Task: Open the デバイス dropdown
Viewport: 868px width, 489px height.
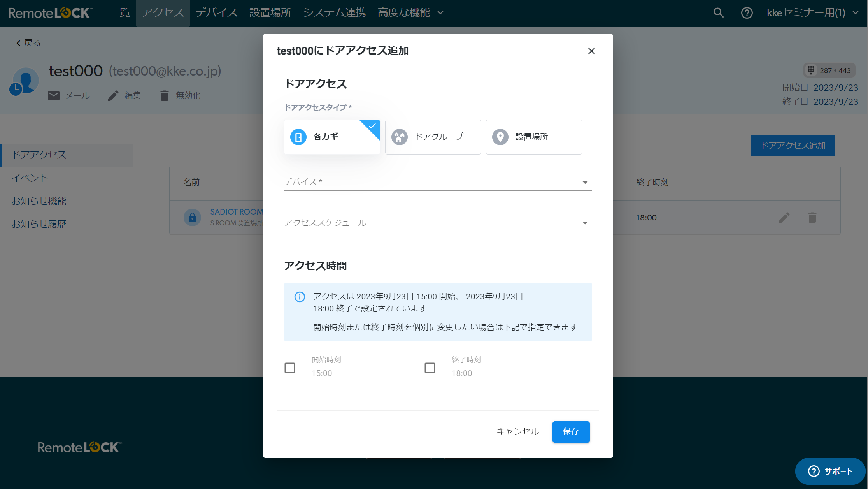Action: [438, 182]
